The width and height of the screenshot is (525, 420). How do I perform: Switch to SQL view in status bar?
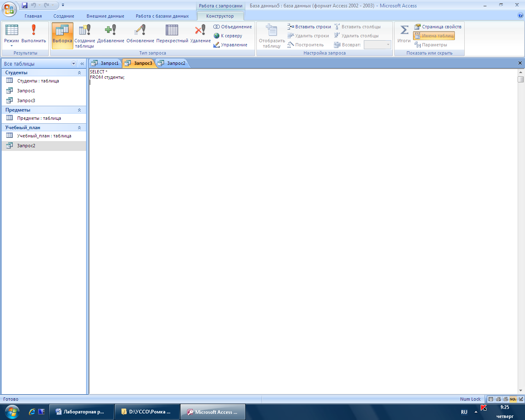pos(513,399)
